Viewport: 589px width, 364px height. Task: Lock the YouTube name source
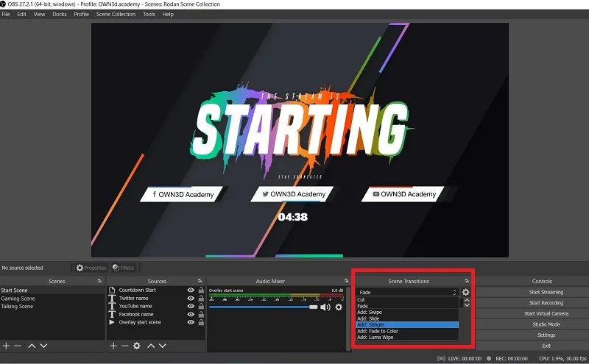pyautogui.click(x=201, y=306)
